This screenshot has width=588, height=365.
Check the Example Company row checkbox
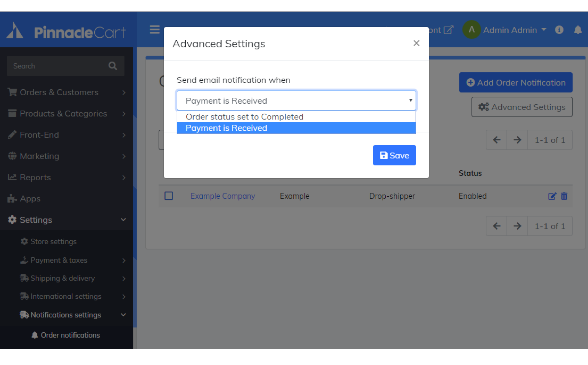[169, 196]
